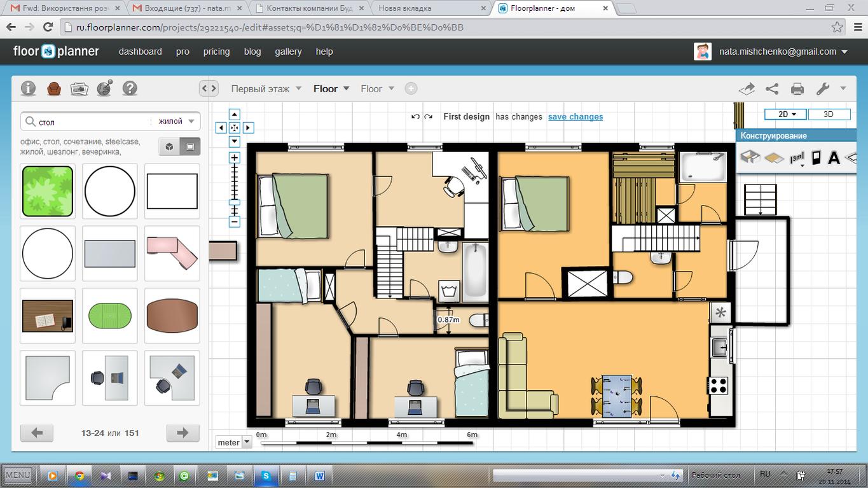Pan the plan view down
Image resolution: width=868 pixels, height=488 pixels.
click(x=235, y=141)
